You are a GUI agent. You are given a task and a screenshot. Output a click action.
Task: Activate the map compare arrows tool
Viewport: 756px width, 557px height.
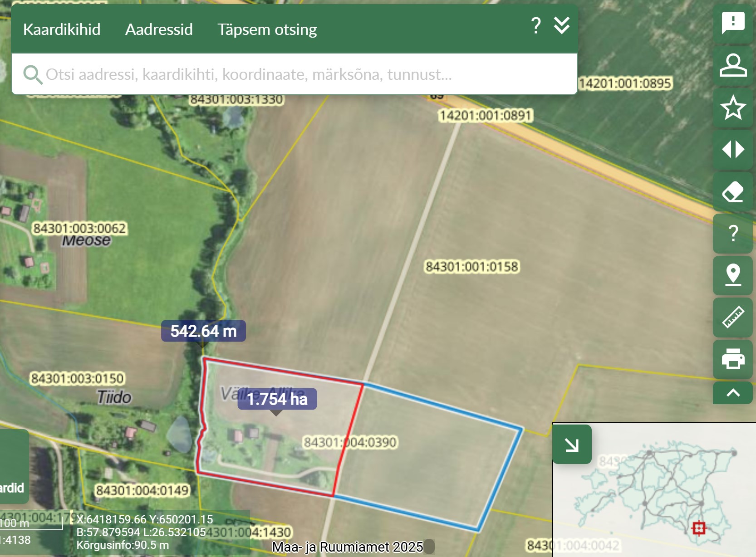click(733, 149)
